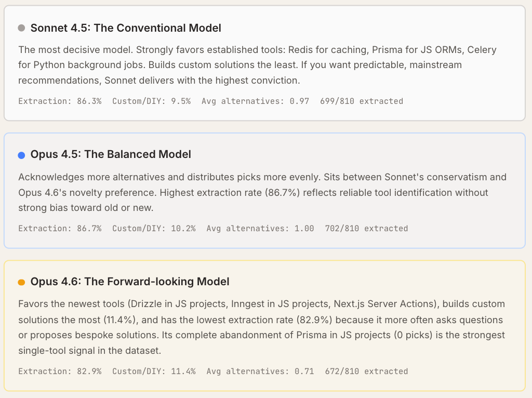
Task: Click the 'Avg alternatives: 0.97' stat
Action: click(255, 101)
